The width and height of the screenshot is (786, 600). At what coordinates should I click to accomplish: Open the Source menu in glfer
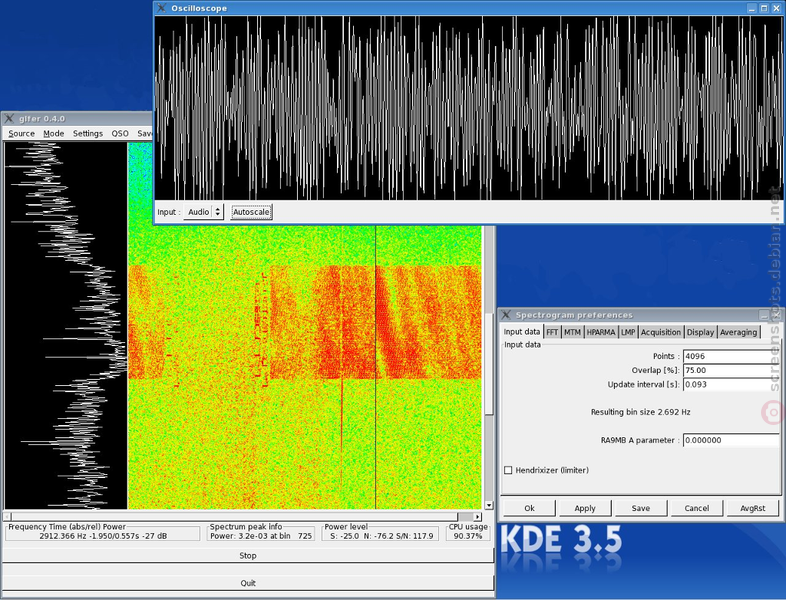click(22, 133)
